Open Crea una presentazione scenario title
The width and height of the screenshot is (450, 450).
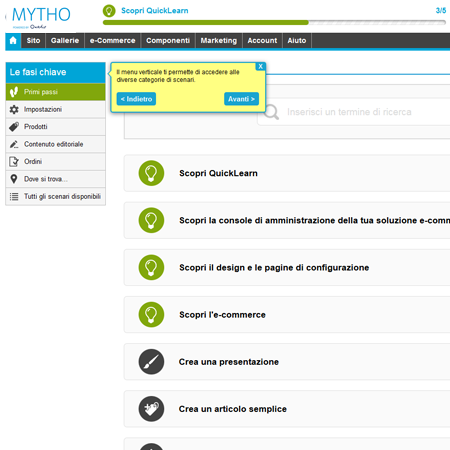coord(229,362)
